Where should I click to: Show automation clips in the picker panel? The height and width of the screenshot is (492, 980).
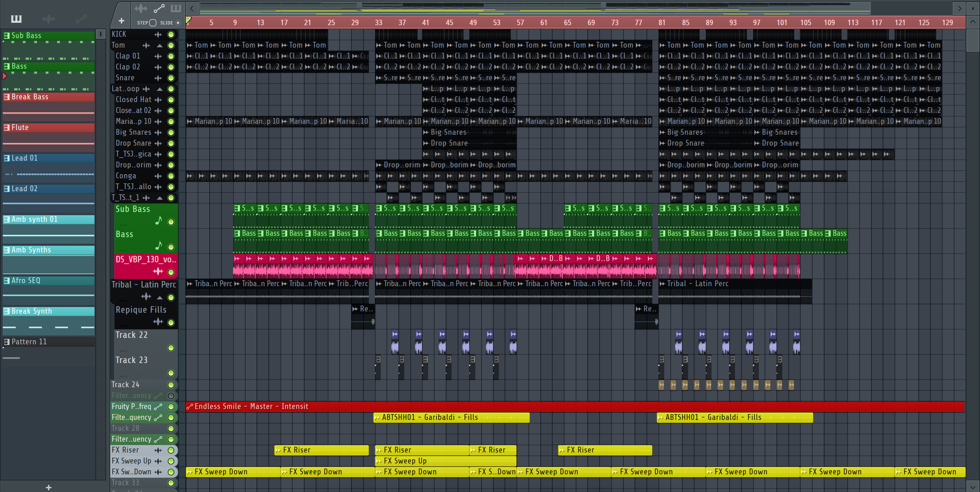(81, 19)
